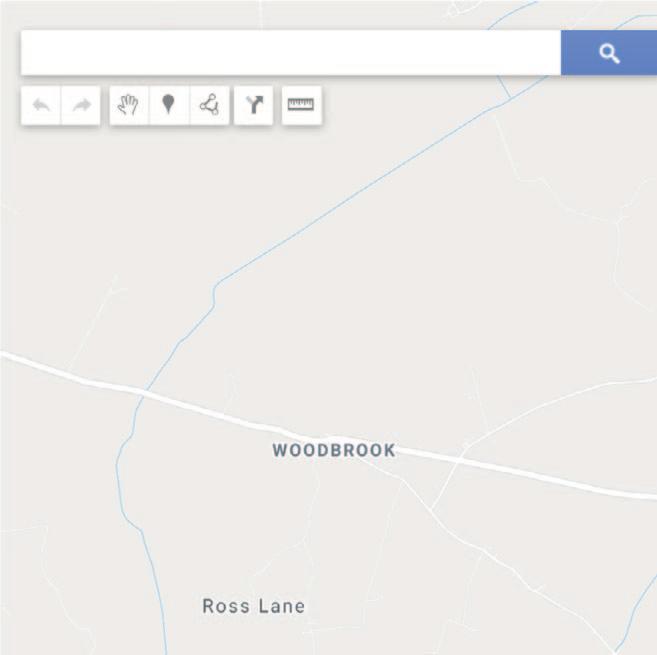Click the Undo arrow icon
This screenshot has width=657, height=655.
(x=41, y=105)
